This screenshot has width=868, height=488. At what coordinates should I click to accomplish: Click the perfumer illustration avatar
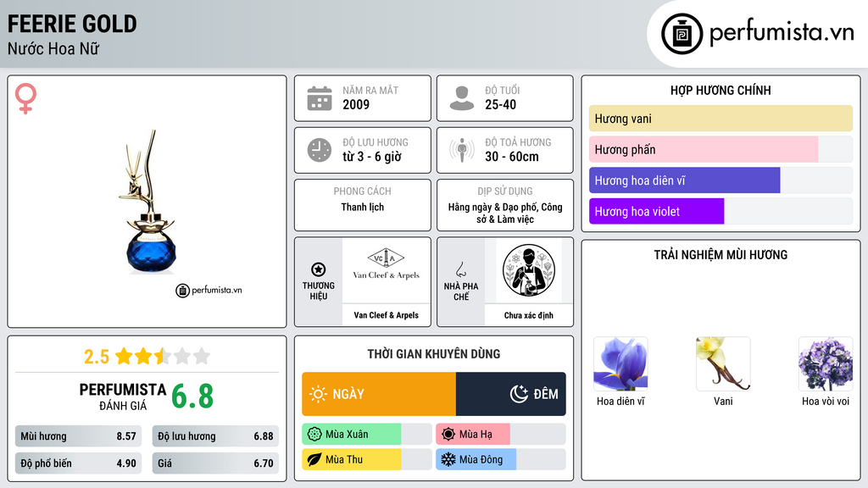click(529, 270)
